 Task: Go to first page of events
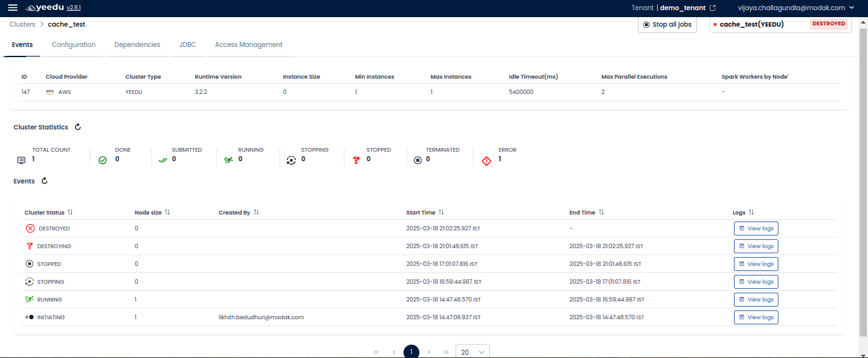376,352
